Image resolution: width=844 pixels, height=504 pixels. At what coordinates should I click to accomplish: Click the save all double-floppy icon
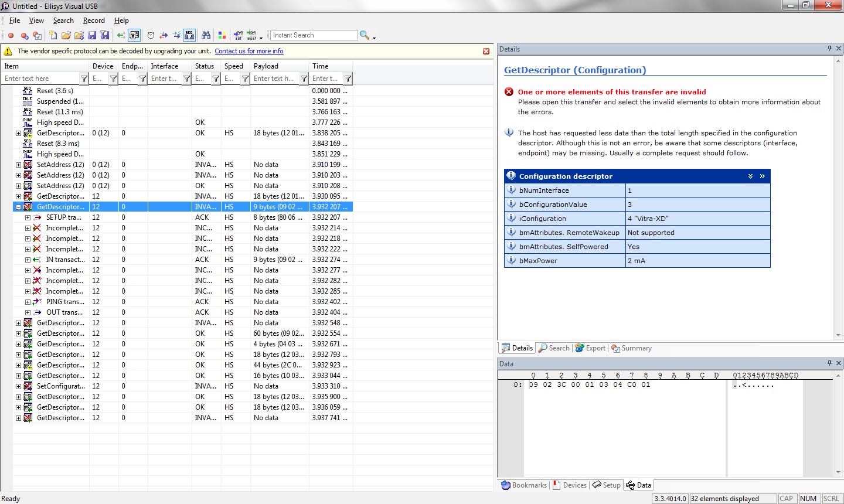point(105,36)
